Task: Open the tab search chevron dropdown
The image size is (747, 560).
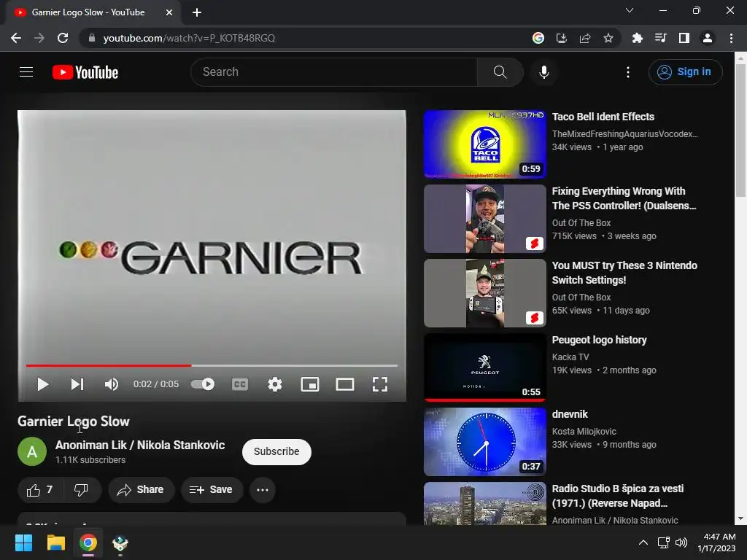Action: point(630,10)
